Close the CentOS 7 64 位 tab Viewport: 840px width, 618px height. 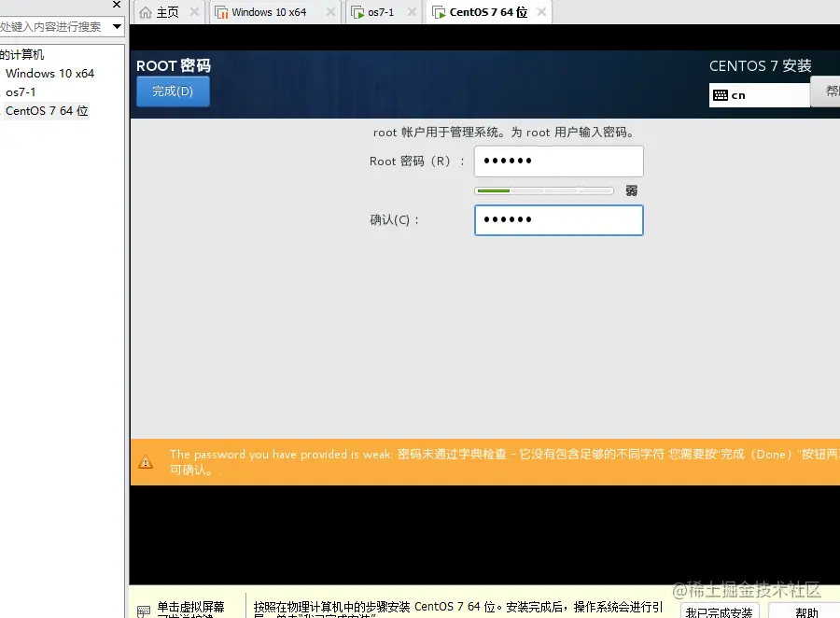541,12
